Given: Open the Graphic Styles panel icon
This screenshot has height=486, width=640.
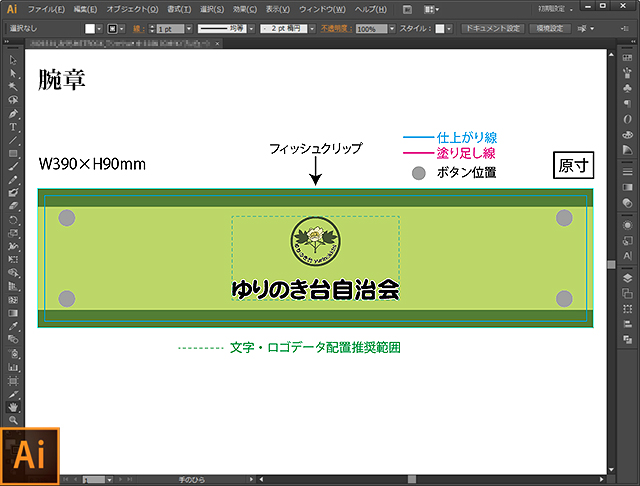Looking at the screenshot, I should [627, 241].
